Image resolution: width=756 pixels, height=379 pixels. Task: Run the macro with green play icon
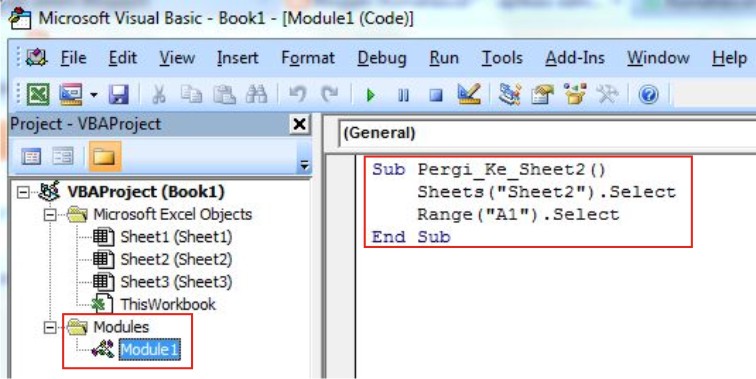click(x=370, y=95)
